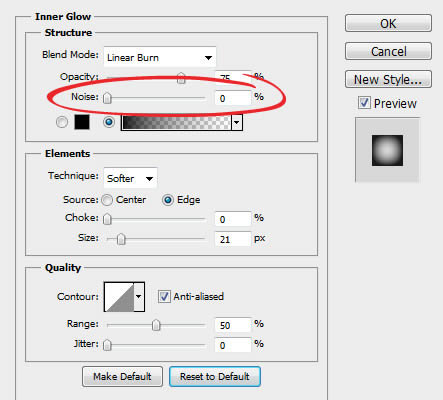Toggle the Anti-aliased checkbox

point(164,296)
